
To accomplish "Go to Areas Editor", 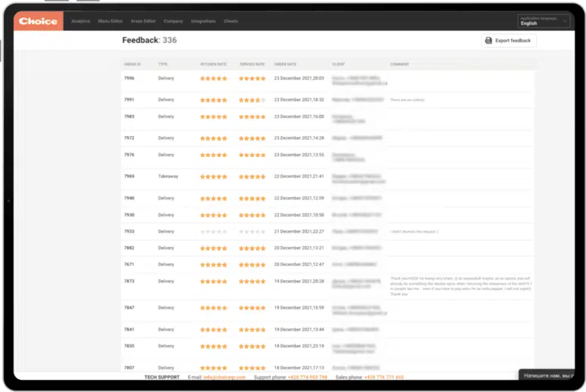I will point(143,21).
